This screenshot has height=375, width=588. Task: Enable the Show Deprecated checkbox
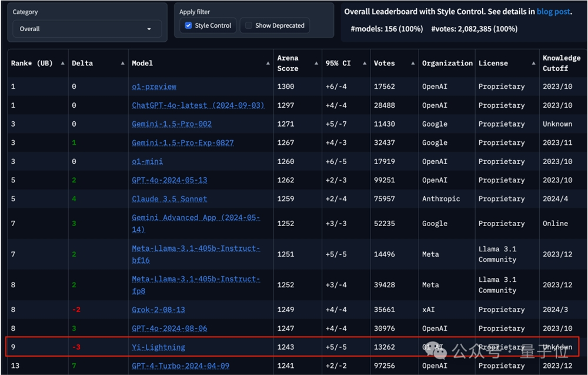click(248, 25)
